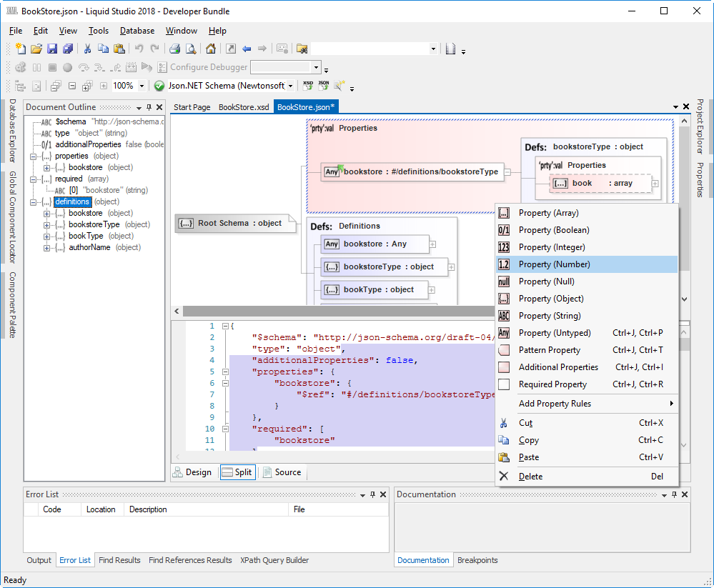Screen dimensions: 714x588
Task: Toggle the Source view button
Action: [x=282, y=472]
